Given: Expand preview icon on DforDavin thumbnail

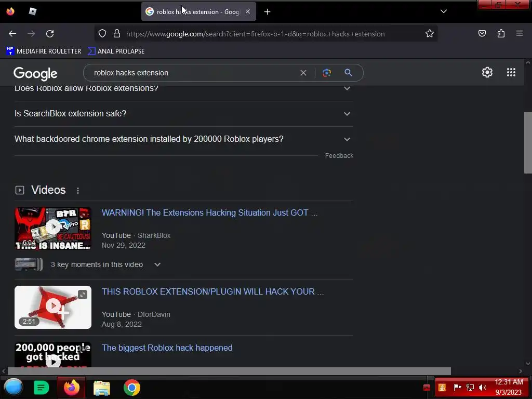Looking at the screenshot, I should 83,295.
